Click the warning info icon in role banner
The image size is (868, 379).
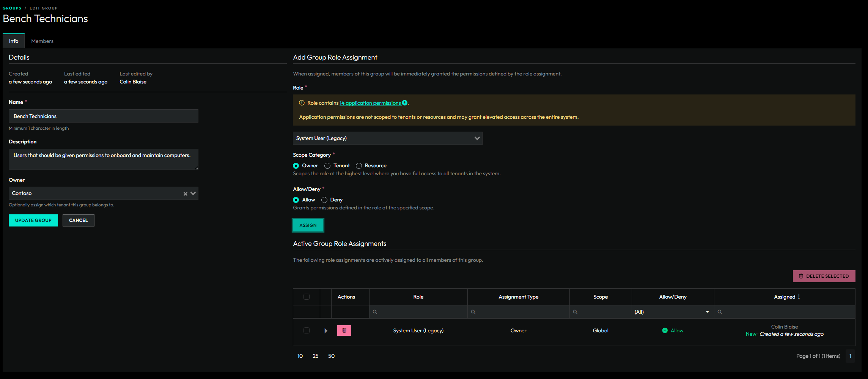click(302, 103)
